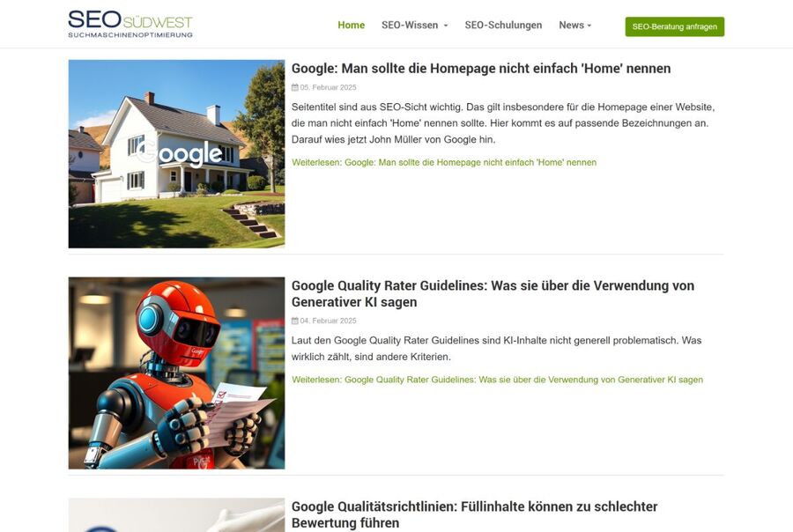Open the SEO-Wissen menu label

(x=410, y=25)
